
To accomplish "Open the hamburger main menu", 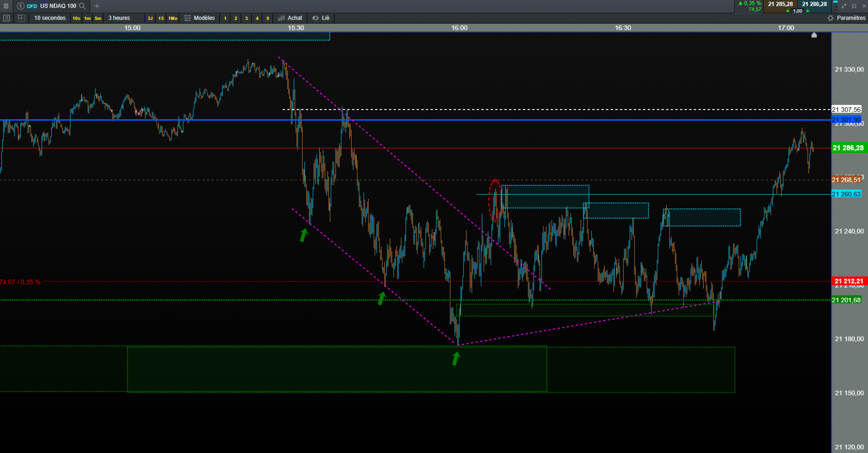I will (x=6, y=6).
